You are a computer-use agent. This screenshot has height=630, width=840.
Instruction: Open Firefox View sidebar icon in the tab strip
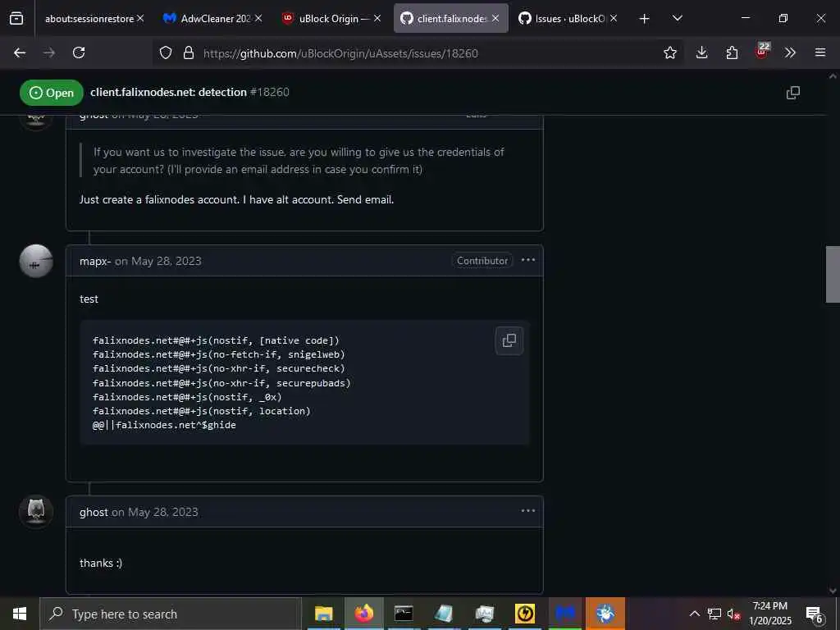[16, 18]
